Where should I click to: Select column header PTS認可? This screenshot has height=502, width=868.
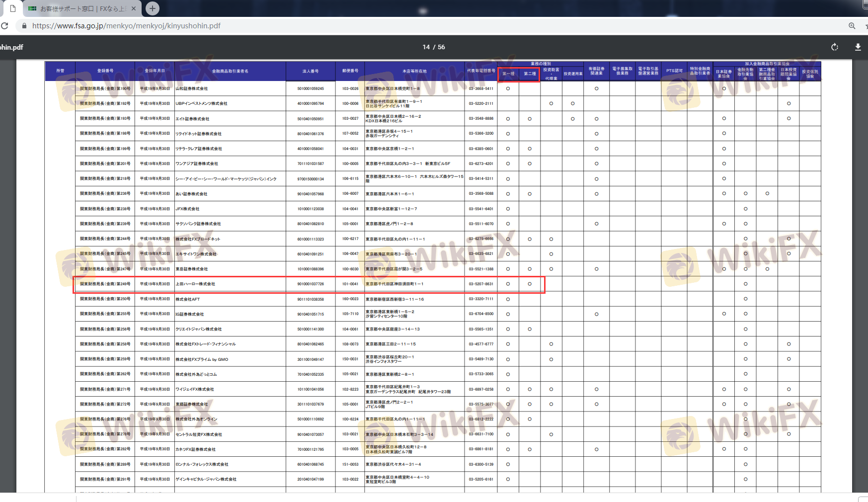(x=674, y=71)
